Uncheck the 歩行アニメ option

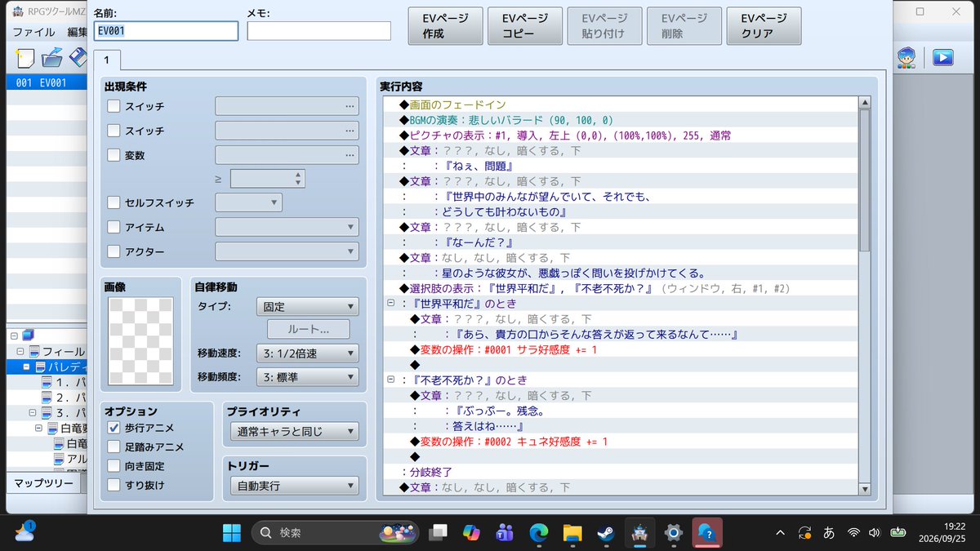click(x=114, y=428)
